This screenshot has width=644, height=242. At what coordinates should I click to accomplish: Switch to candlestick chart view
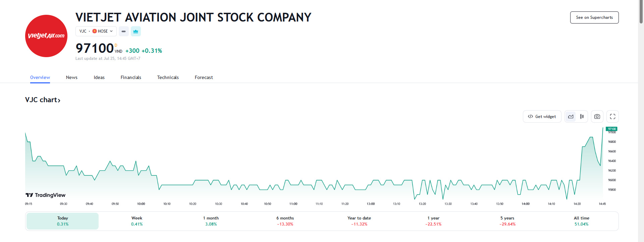pos(582,117)
